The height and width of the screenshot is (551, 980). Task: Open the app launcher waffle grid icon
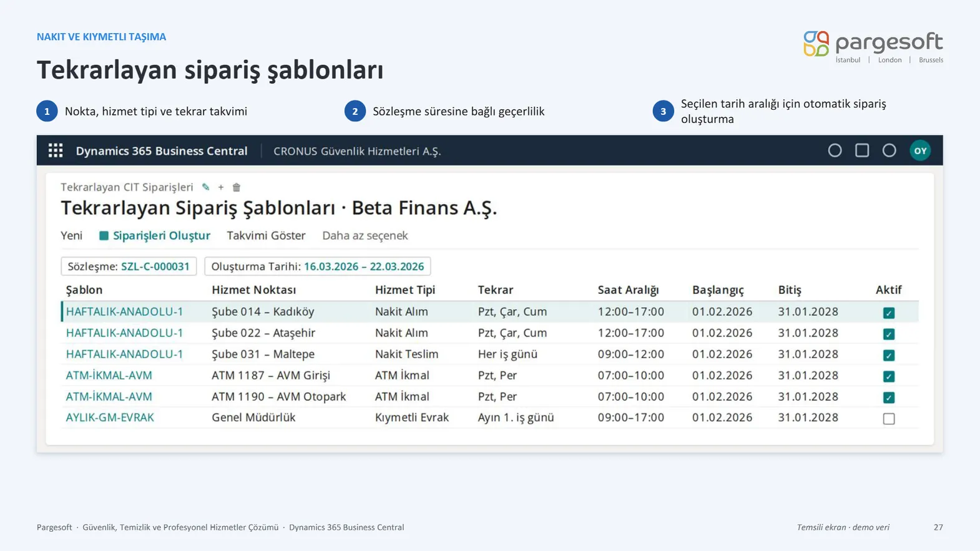pyautogui.click(x=56, y=150)
